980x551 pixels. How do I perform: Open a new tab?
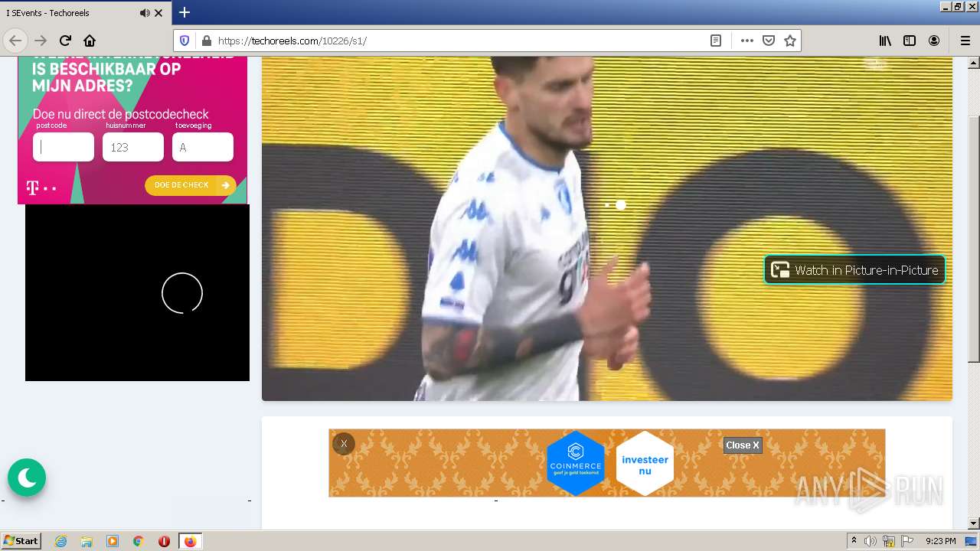click(x=185, y=12)
